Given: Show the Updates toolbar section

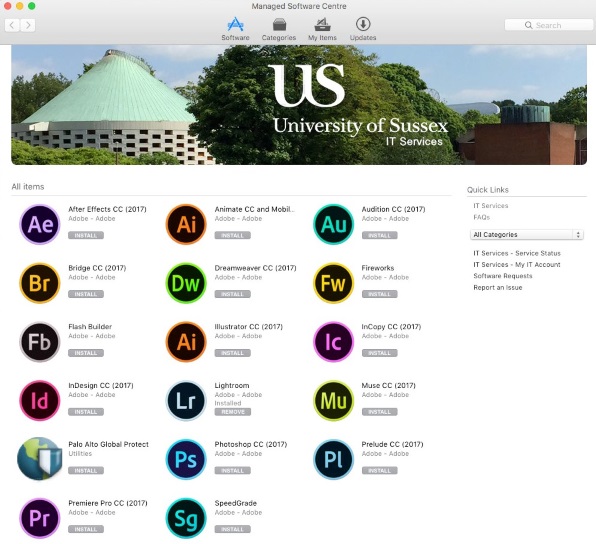Looking at the screenshot, I should tap(363, 29).
